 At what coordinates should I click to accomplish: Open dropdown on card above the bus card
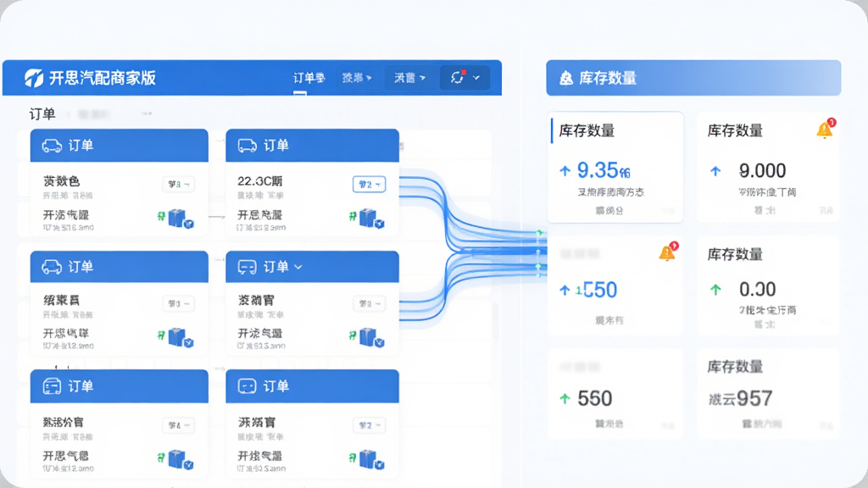(178, 303)
